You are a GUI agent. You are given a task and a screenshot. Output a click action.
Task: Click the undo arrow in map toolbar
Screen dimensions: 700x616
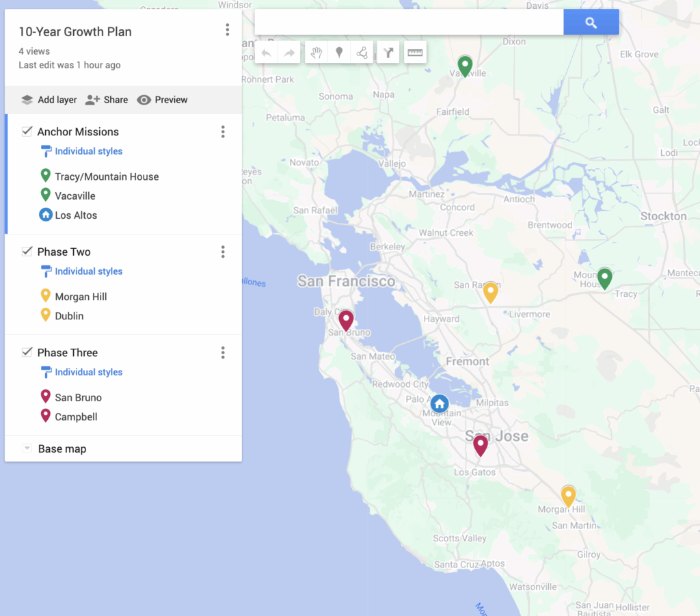click(x=267, y=53)
